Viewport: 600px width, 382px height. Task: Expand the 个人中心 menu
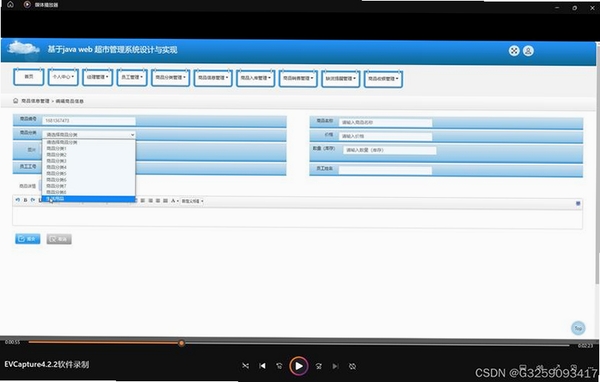63,77
